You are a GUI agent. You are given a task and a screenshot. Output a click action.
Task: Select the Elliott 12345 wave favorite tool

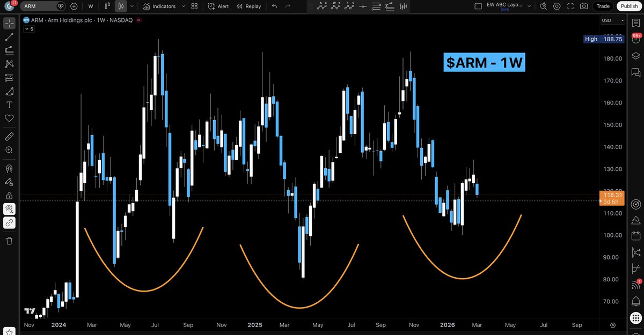pyautogui.click(x=349, y=6)
